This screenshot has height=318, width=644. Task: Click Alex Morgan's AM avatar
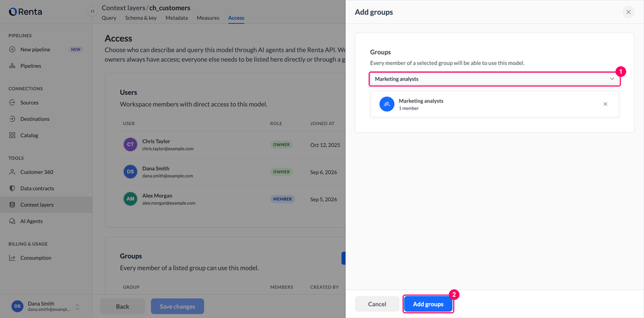pyautogui.click(x=130, y=198)
